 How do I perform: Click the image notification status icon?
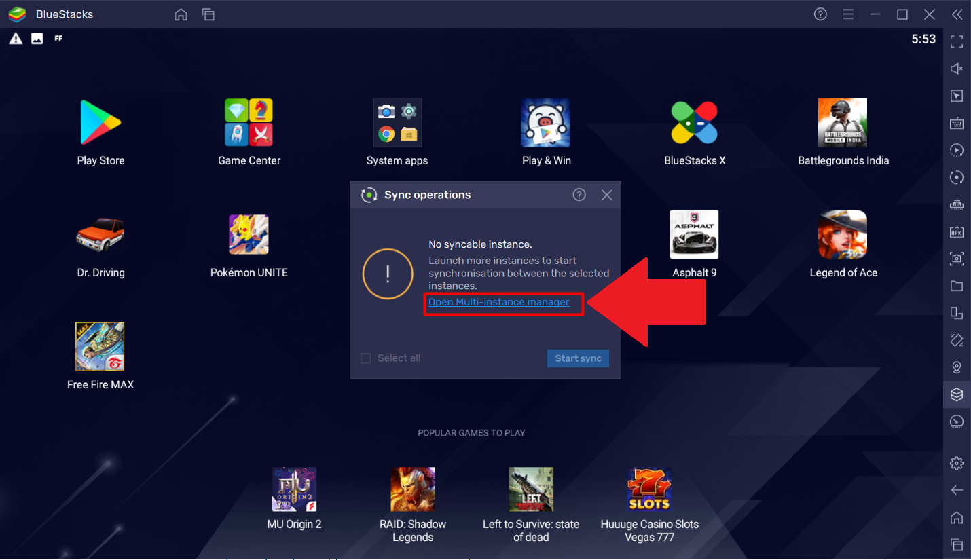pos(37,39)
